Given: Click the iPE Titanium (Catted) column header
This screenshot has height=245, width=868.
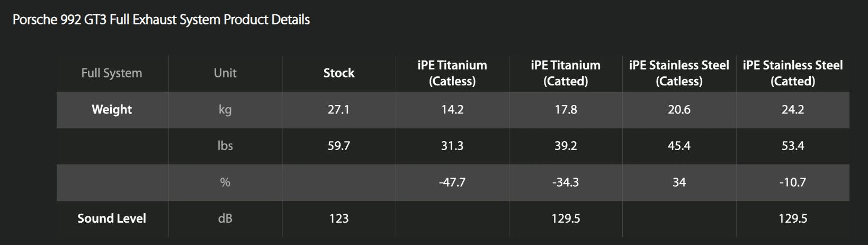Looking at the screenshot, I should [566, 73].
